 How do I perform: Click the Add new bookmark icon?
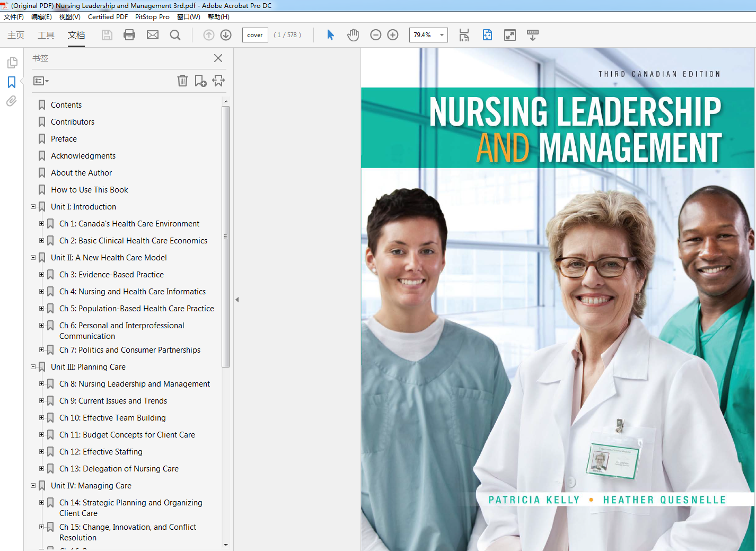[x=200, y=81]
